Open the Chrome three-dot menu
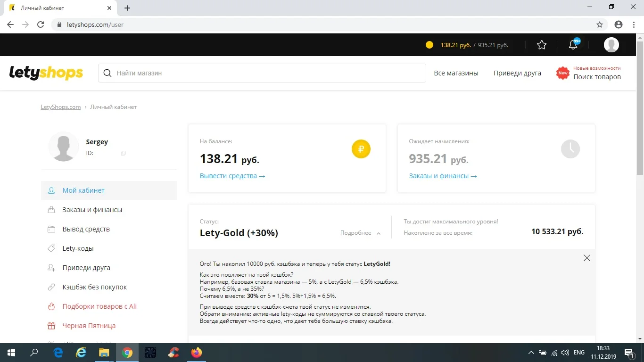The width and height of the screenshot is (644, 362). tap(634, 25)
